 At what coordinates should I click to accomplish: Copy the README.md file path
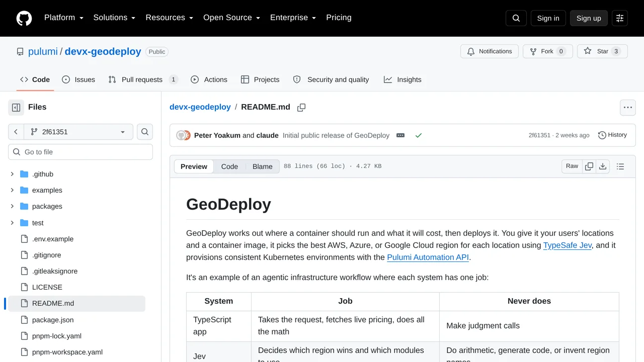301,107
